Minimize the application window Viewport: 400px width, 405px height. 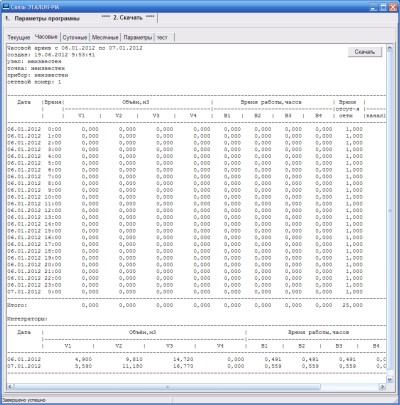(374, 6)
